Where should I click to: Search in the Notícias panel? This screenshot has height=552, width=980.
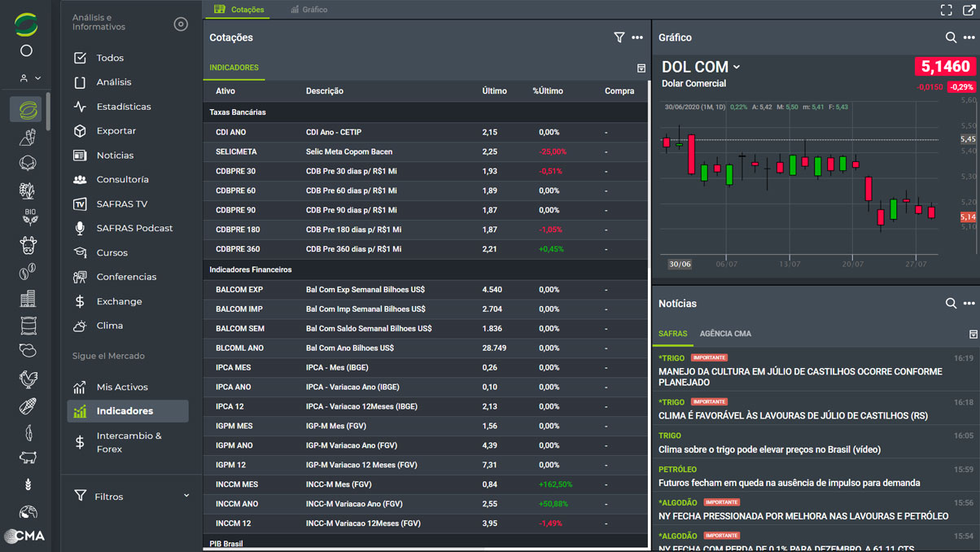(x=951, y=304)
